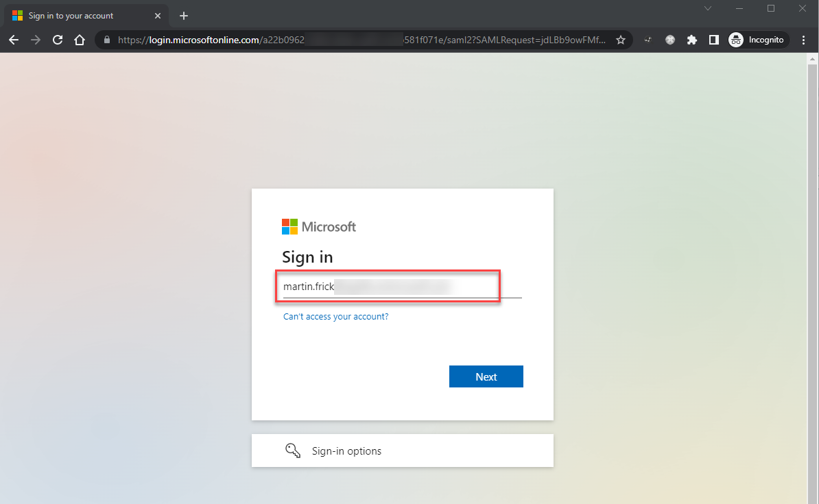Viewport: 819px width, 504px height.
Task: Go back to the previous page
Action: coord(14,40)
